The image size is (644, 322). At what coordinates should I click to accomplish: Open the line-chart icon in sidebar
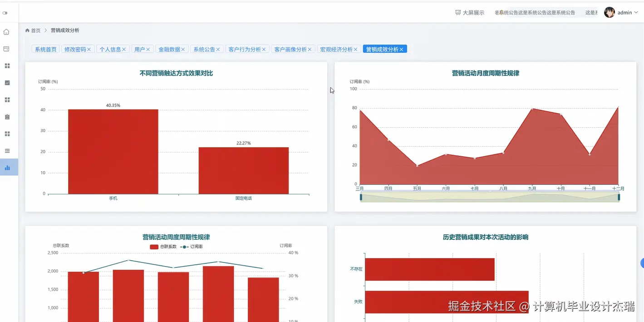click(7, 83)
